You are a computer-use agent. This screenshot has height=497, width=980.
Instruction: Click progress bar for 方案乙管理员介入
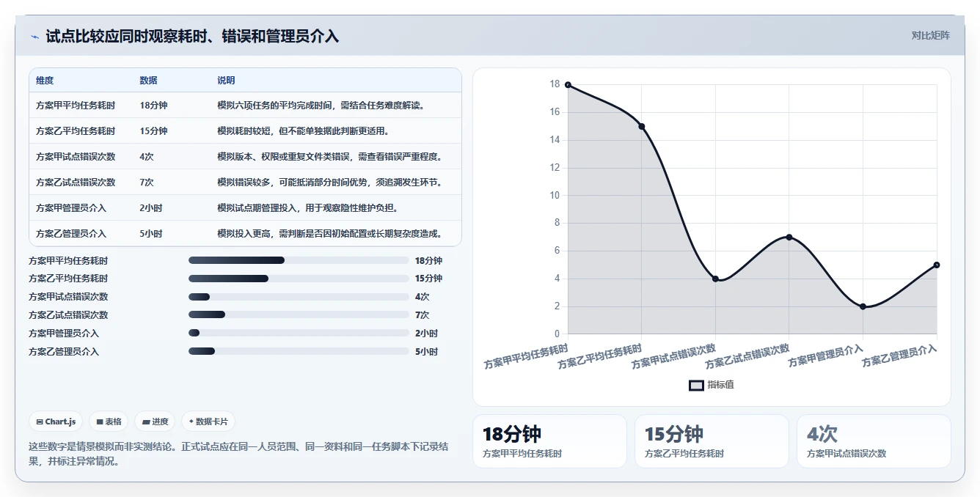click(299, 351)
